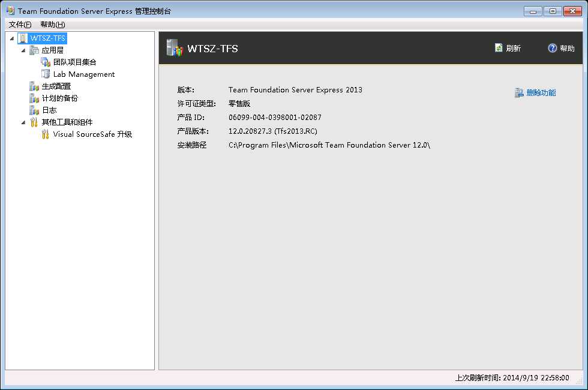The height and width of the screenshot is (390, 588).
Task: Collapse the 应用层 tree node
Action: tap(23, 50)
